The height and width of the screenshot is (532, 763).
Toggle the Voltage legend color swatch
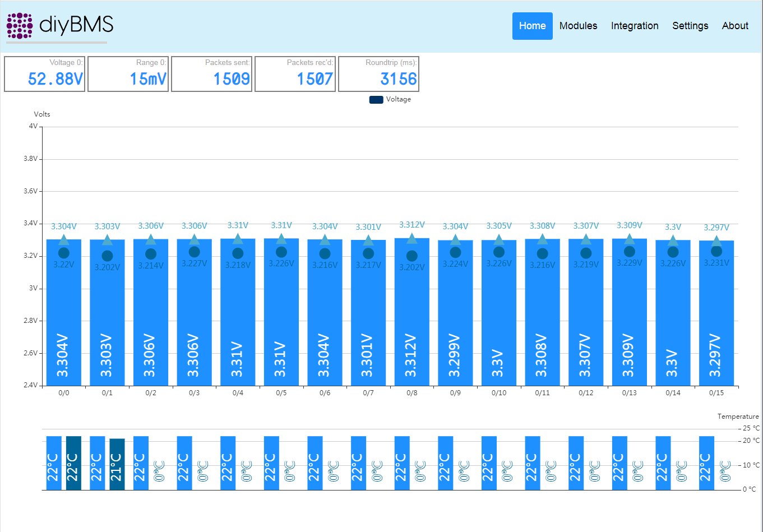click(376, 99)
